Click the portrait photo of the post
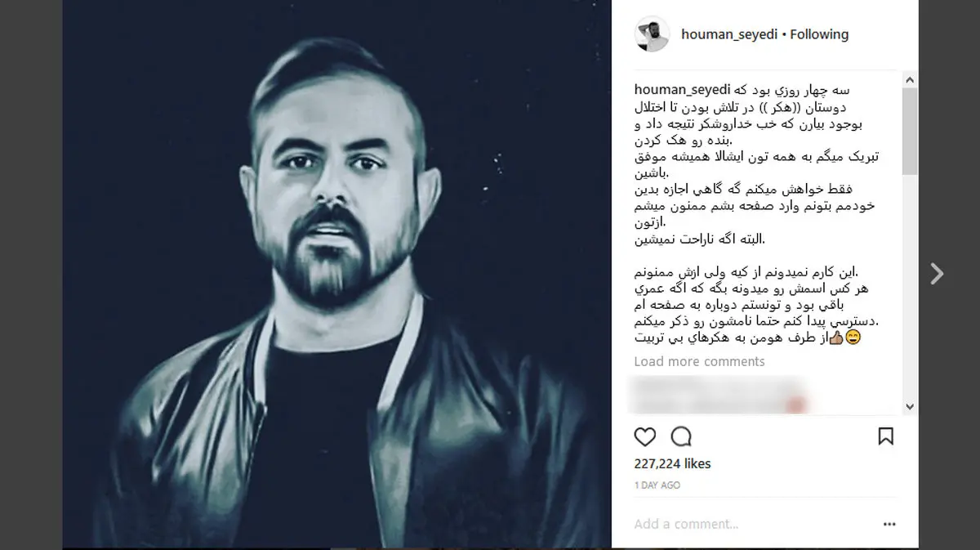The image size is (980, 550). (x=337, y=274)
